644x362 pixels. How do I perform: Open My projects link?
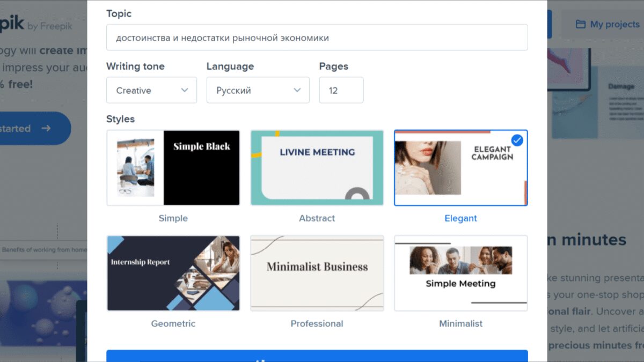pyautogui.click(x=606, y=24)
